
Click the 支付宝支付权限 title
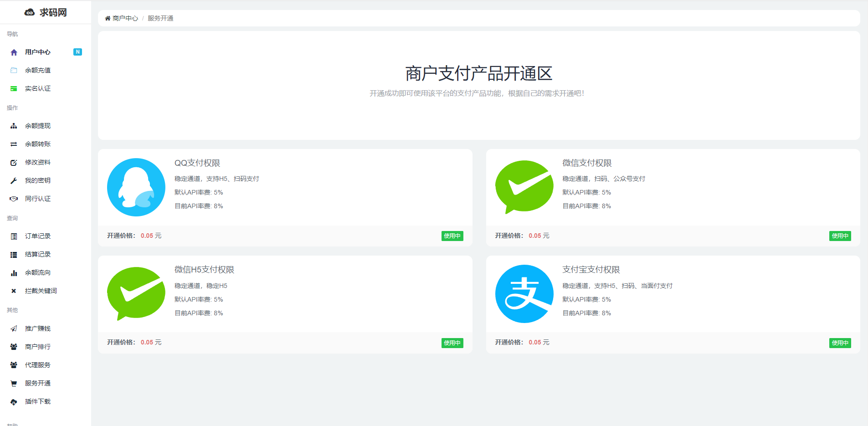591,270
